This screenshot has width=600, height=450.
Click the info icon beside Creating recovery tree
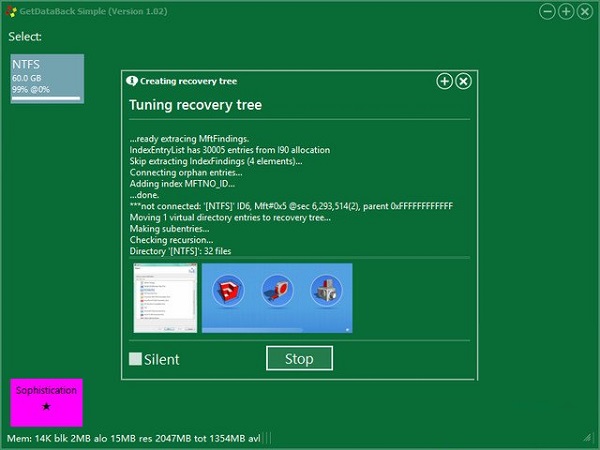[x=132, y=81]
